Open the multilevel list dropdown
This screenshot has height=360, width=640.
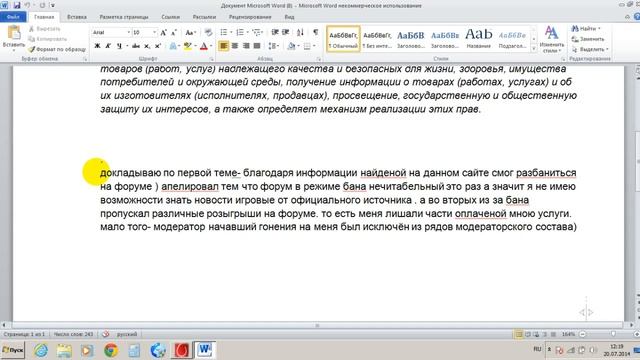click(263, 32)
